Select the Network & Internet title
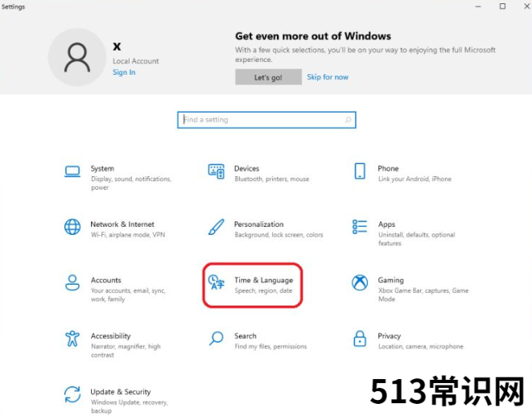This screenshot has width=532, height=416. (122, 224)
